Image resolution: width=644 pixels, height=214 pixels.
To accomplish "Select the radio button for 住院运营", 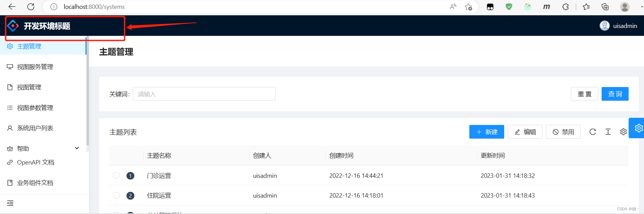I will click(116, 196).
